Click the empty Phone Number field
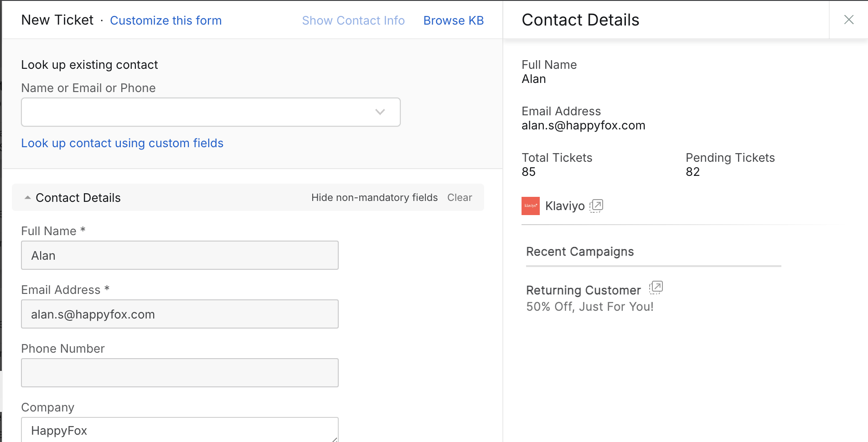Viewport: 868px width, 442px height. 180,373
